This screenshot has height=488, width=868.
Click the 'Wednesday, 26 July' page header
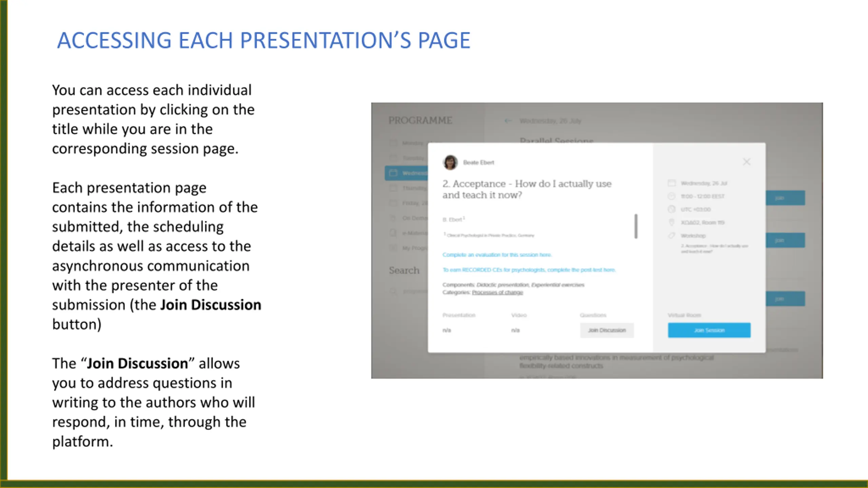[550, 121]
